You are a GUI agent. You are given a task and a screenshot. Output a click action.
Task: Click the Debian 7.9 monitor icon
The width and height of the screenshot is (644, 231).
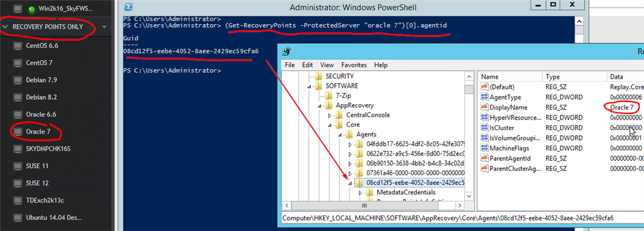[x=17, y=80]
